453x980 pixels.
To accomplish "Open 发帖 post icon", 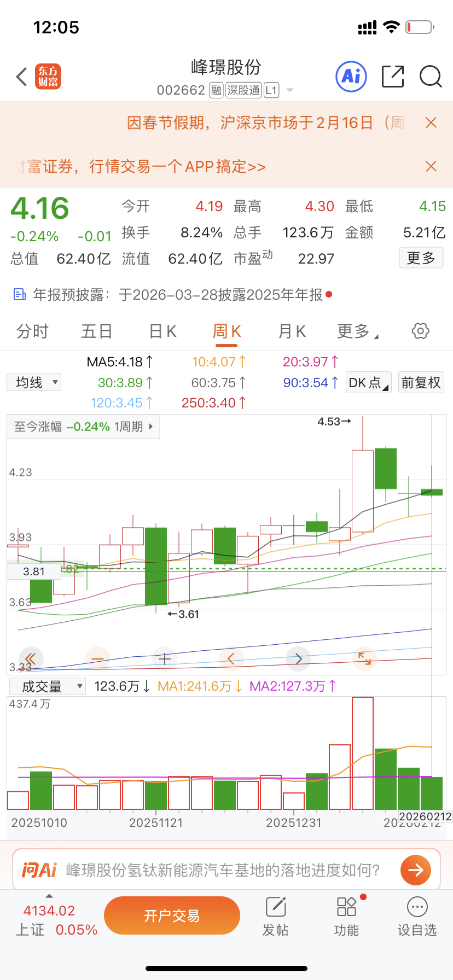I will pyautogui.click(x=276, y=907).
